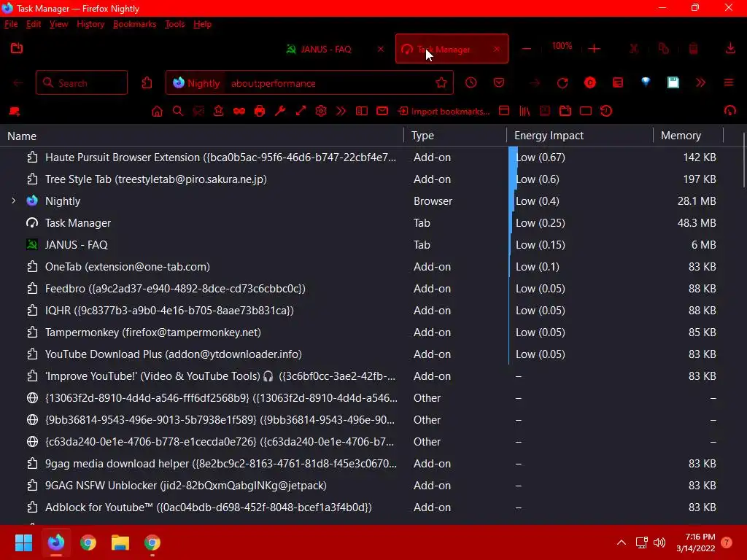Sort by the Type column header
This screenshot has width=747, height=560.
pyautogui.click(x=455, y=136)
